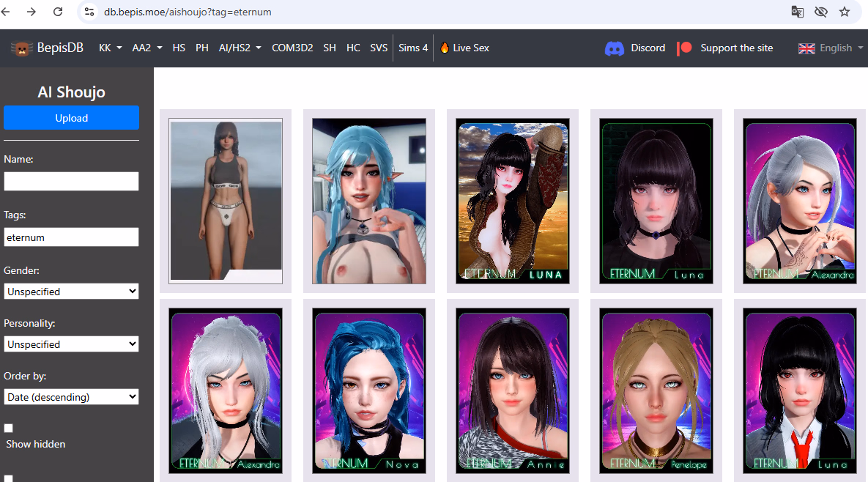Open the Discord icon link
The height and width of the screenshot is (482, 868).
[614, 48]
